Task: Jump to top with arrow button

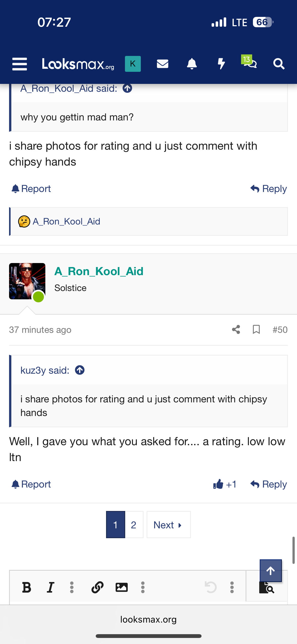Action: click(271, 571)
